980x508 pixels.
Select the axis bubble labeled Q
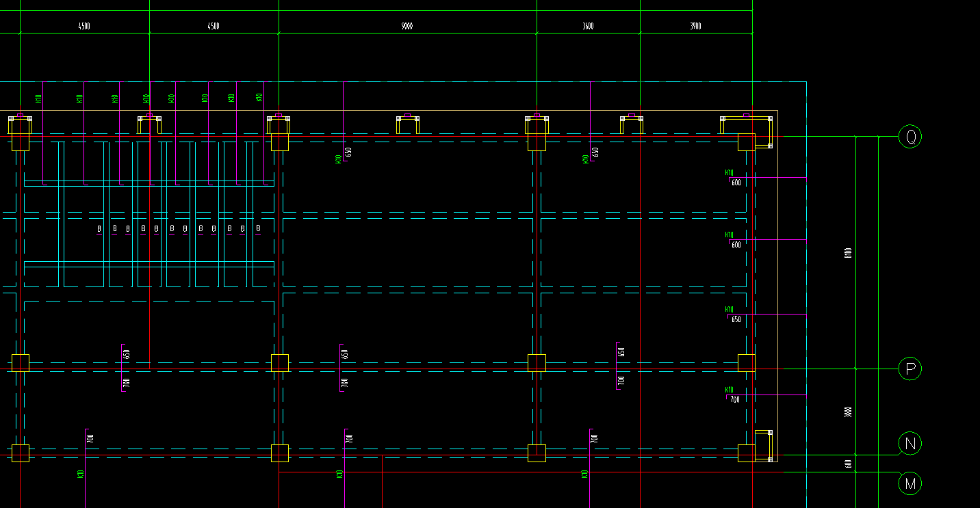click(910, 137)
